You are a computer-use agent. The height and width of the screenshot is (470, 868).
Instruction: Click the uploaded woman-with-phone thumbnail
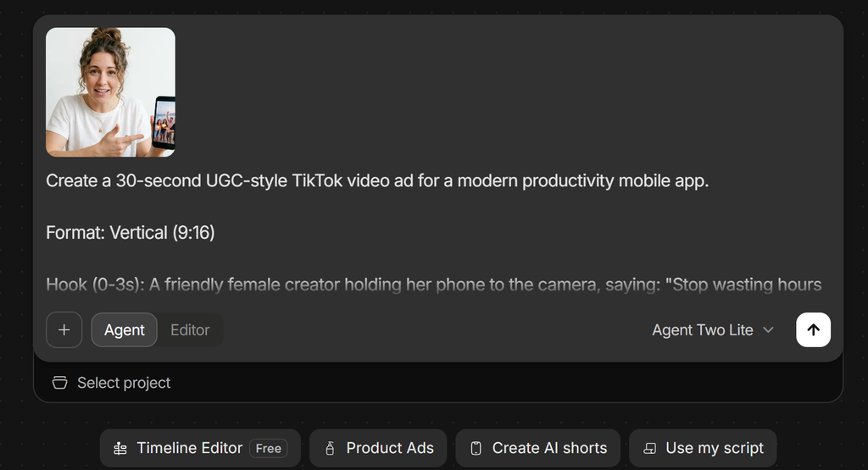click(x=111, y=92)
